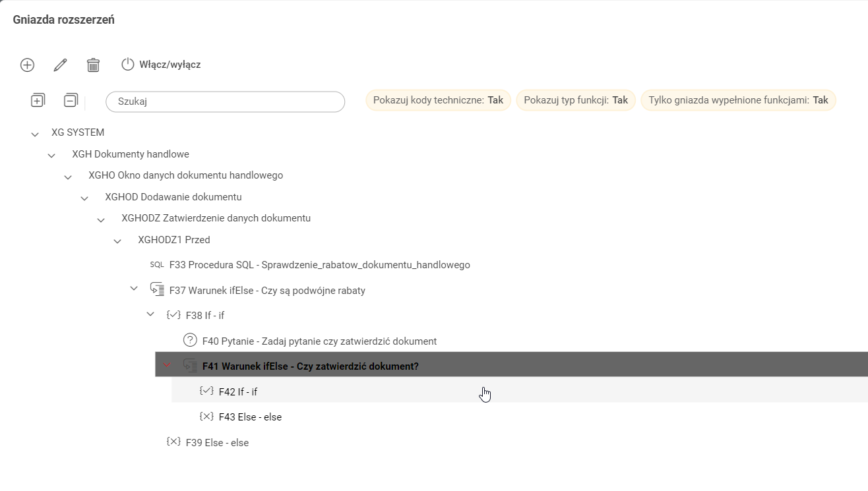Click the question mark icon of F40
This screenshot has height=491, width=868.
coord(190,341)
